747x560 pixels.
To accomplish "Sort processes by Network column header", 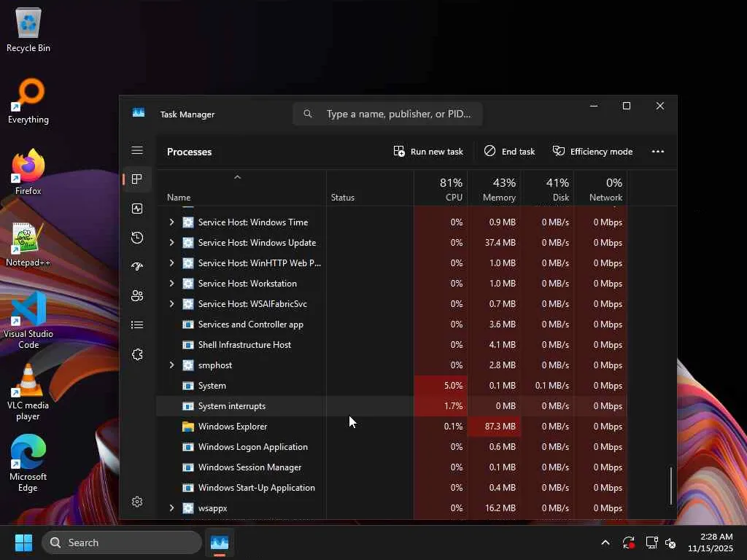I will (601, 189).
